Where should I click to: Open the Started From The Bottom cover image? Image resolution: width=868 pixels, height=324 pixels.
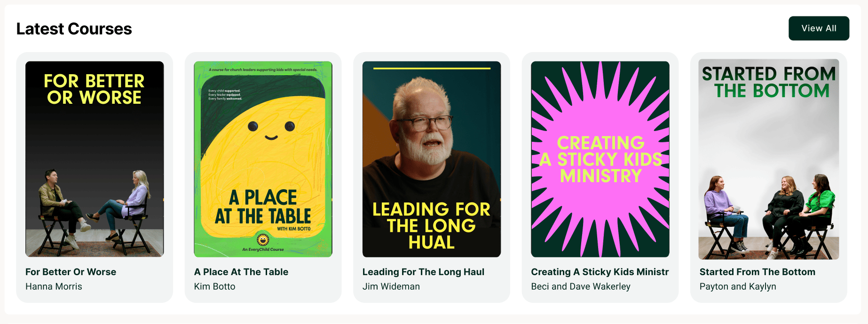[x=769, y=159]
